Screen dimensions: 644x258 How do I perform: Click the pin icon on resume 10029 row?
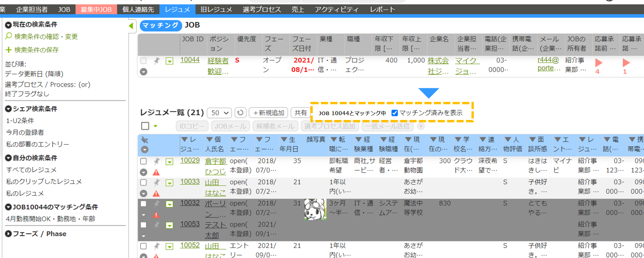156,162
